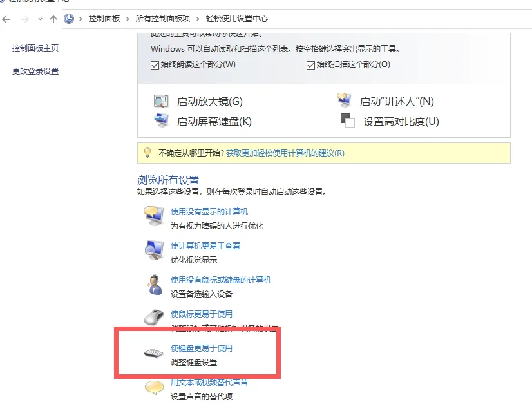This screenshot has width=532, height=409.
Task: Go back with the back arrow
Action: point(6,19)
